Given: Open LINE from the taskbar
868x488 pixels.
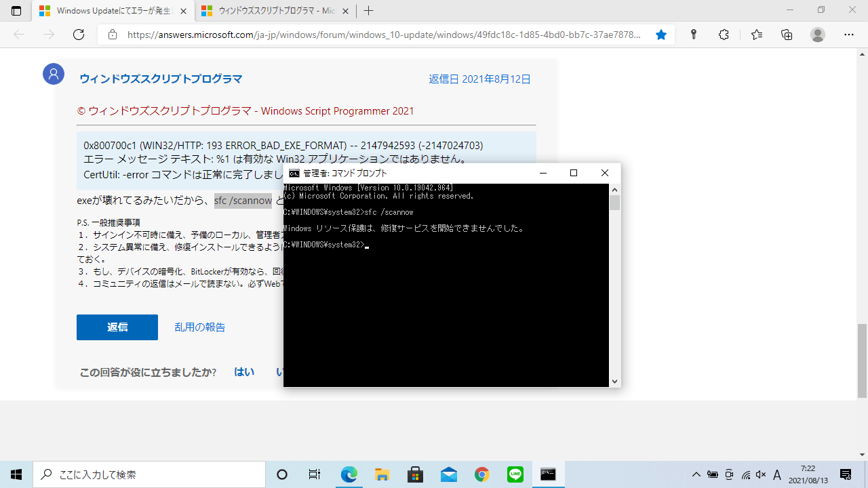Looking at the screenshot, I should [515, 474].
